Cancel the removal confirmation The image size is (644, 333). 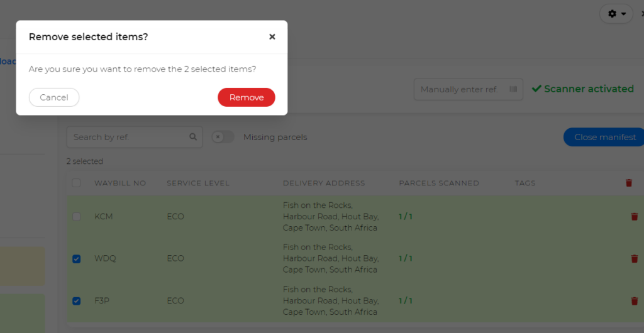point(54,97)
